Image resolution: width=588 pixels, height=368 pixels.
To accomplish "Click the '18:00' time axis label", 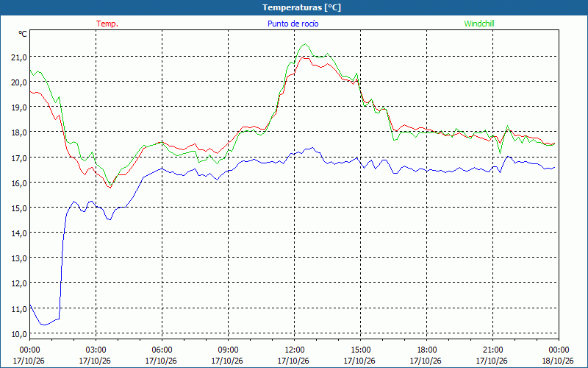I will [x=427, y=350].
